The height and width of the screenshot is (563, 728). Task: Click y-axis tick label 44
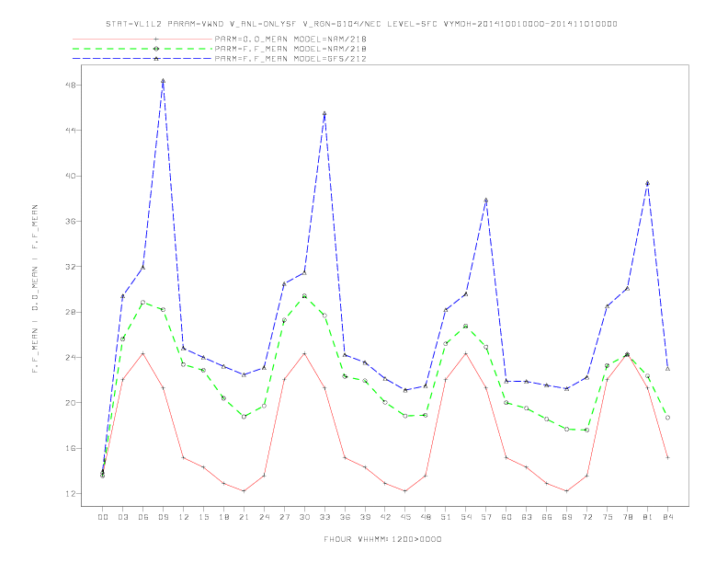point(72,131)
